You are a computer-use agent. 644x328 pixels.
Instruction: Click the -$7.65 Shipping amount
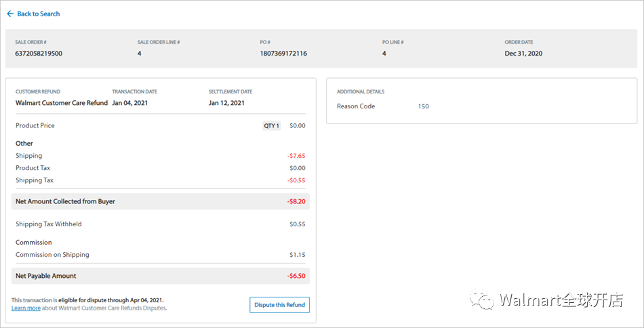click(296, 156)
